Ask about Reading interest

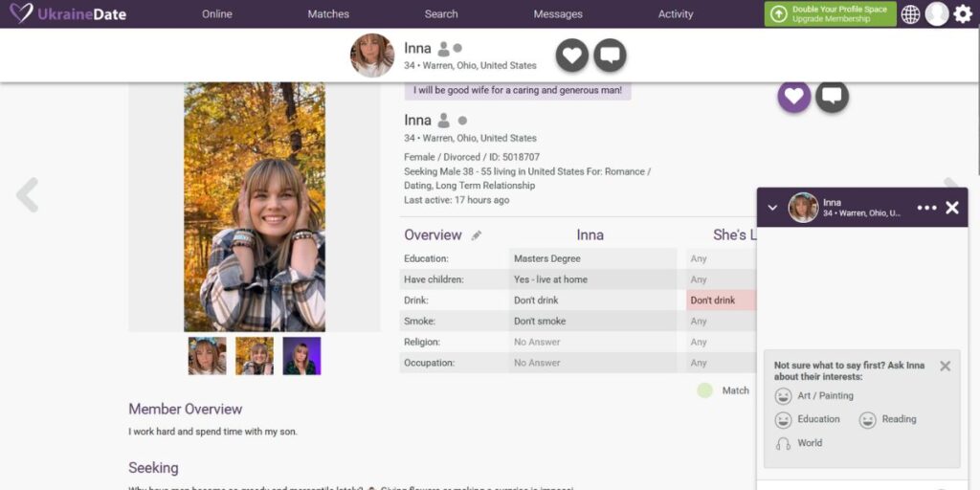[899, 419]
